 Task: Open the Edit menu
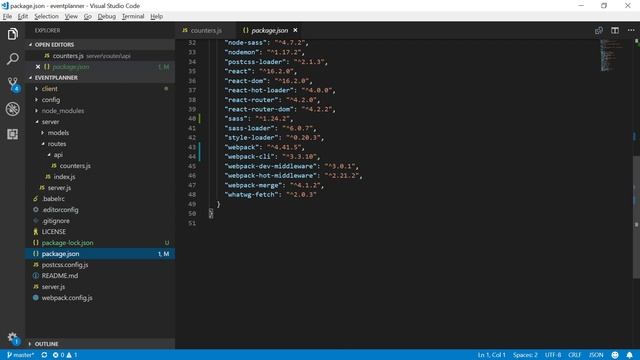tap(23, 16)
